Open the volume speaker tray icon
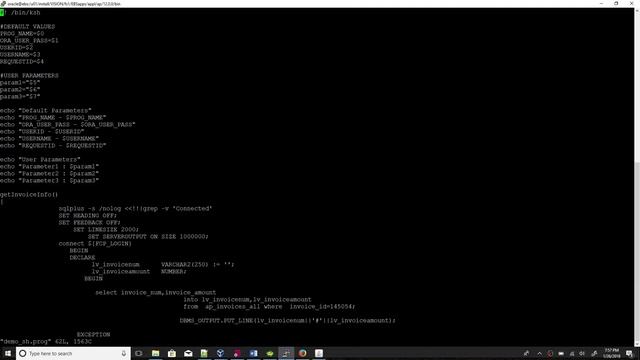Screen dimensions: 640x360 pos(582,353)
